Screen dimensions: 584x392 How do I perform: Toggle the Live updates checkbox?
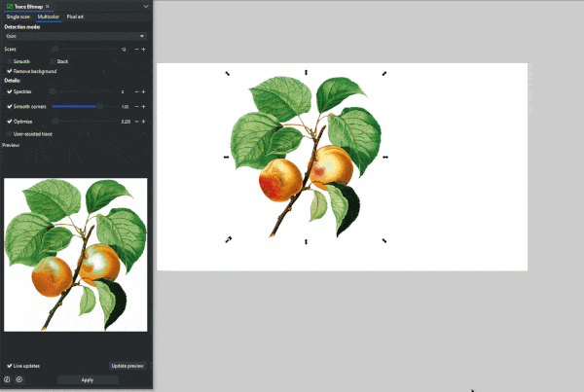[x=10, y=366]
